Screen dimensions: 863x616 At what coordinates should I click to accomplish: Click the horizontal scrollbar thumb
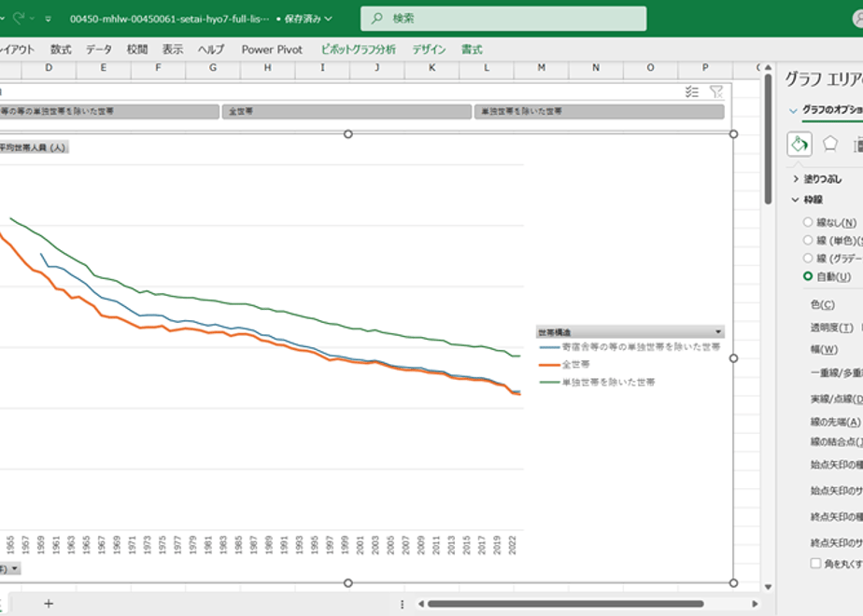click(566, 604)
